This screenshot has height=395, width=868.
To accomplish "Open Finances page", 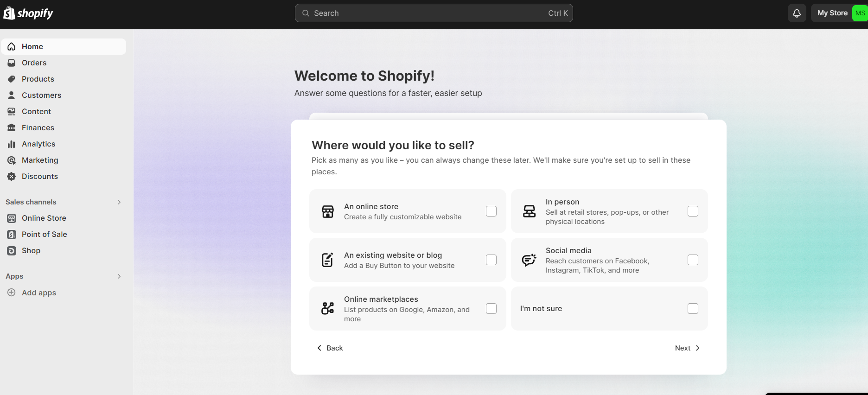I will pyautogui.click(x=64, y=127).
